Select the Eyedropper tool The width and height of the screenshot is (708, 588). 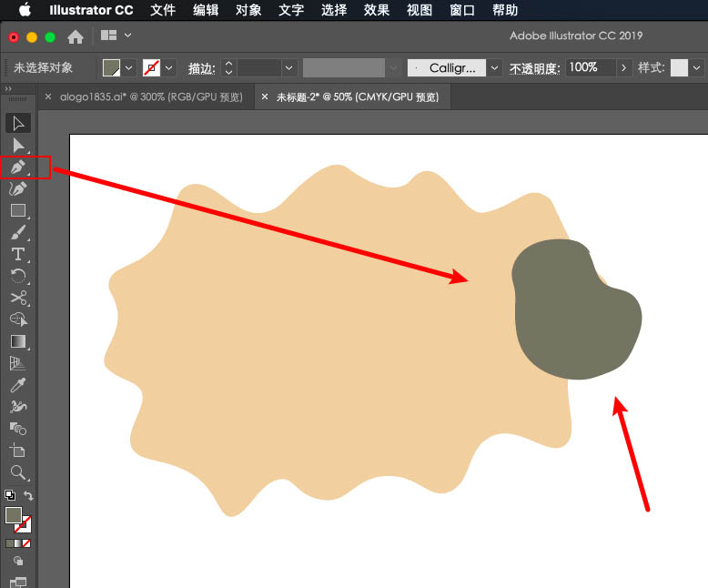pos(18,385)
